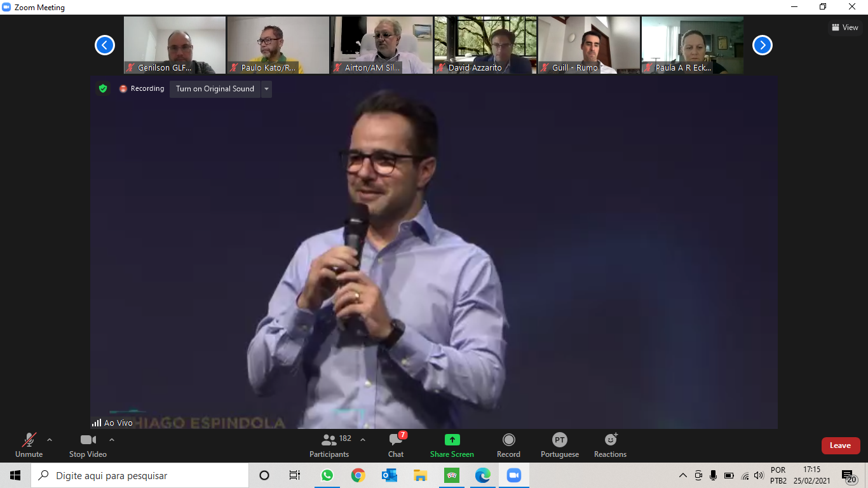This screenshot has height=488, width=868.
Task: Open Portuguese interpretation language options
Action: pos(559,445)
